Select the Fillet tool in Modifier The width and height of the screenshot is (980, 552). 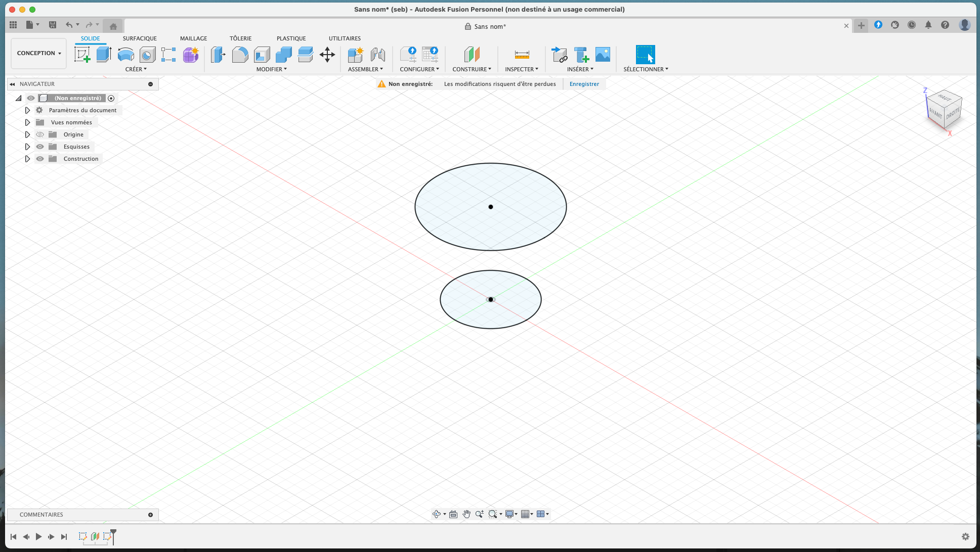(x=240, y=55)
